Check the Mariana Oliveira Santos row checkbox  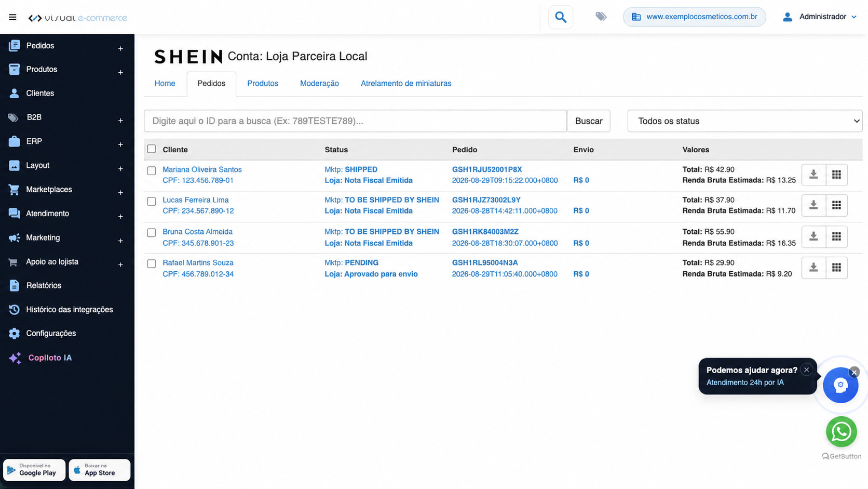point(152,171)
